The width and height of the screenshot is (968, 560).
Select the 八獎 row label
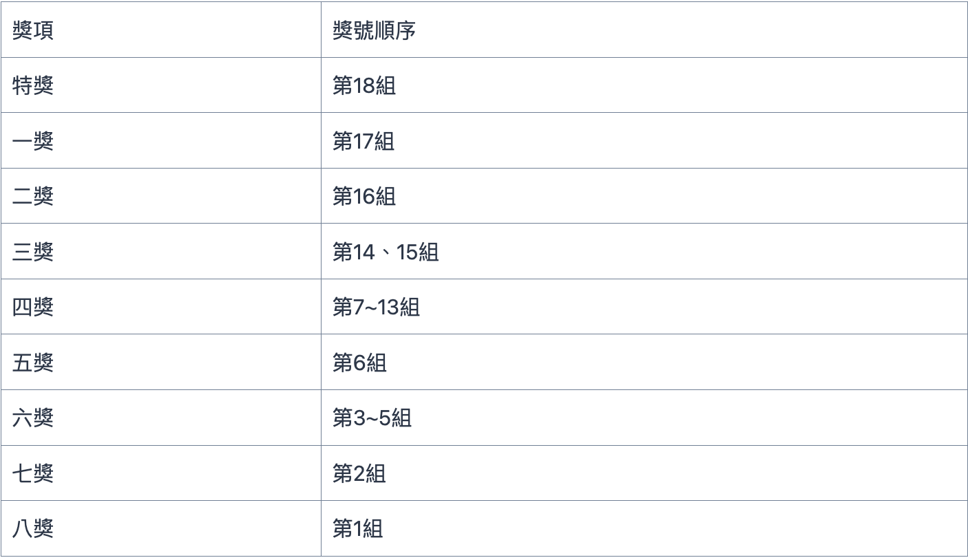coord(160,528)
